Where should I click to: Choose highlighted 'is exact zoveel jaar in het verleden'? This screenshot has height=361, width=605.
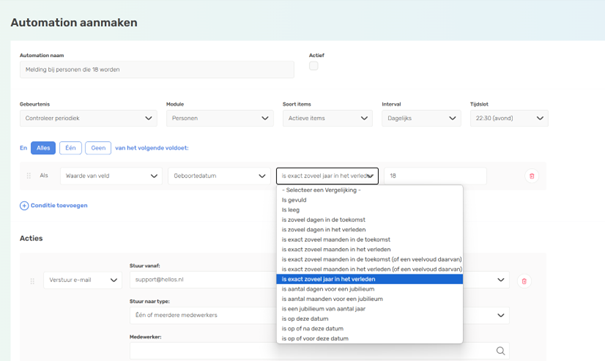point(370,279)
